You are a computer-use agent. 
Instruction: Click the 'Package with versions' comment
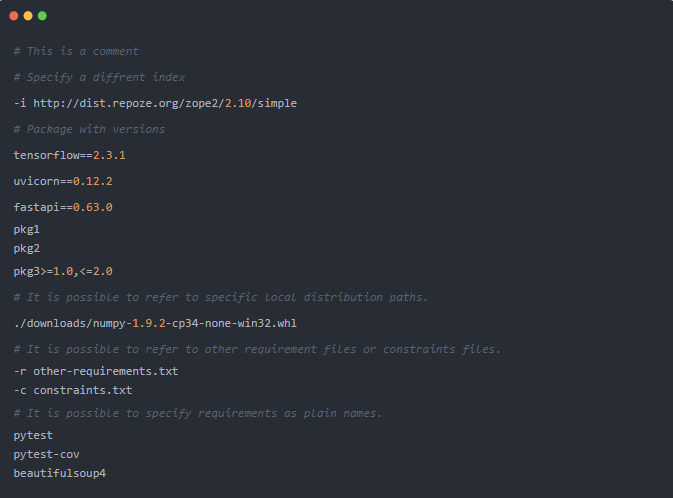[89, 129]
